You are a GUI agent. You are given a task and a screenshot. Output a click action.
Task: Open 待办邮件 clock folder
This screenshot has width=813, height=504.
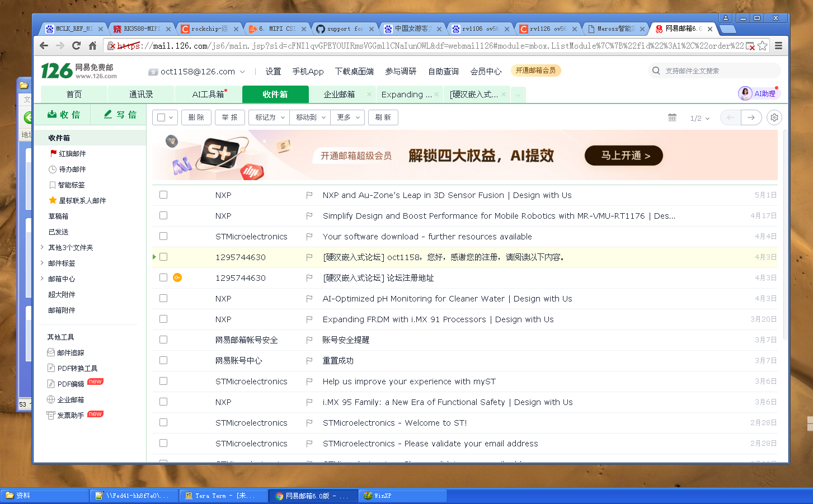[68, 169]
